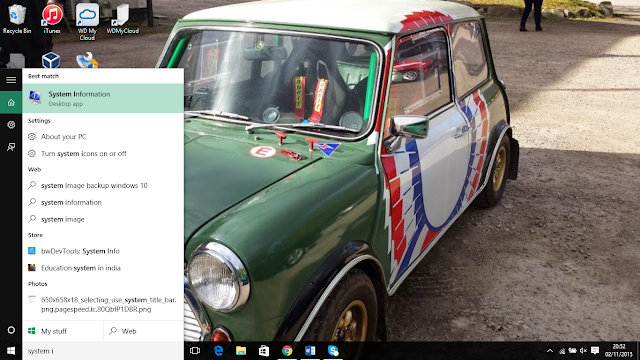
Task: Open the System Information desktop app result
Action: (x=103, y=98)
